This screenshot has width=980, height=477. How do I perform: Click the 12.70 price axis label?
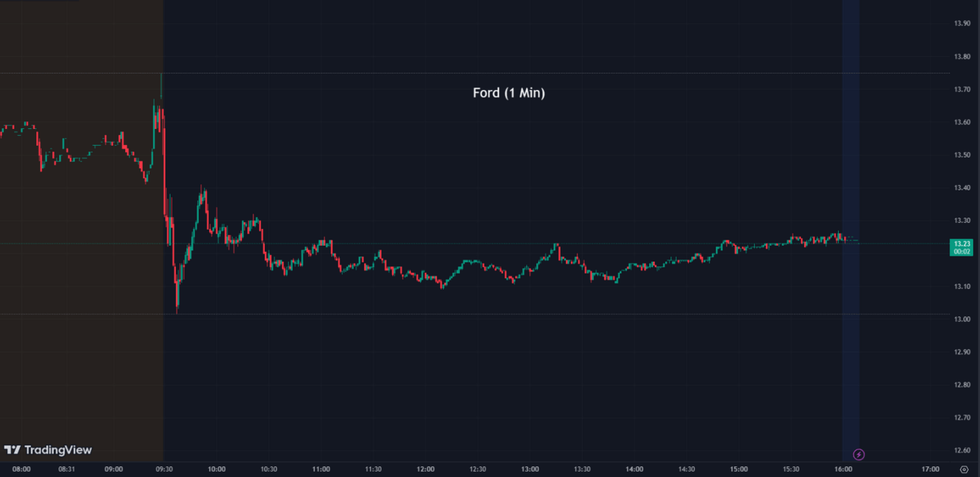(962, 418)
